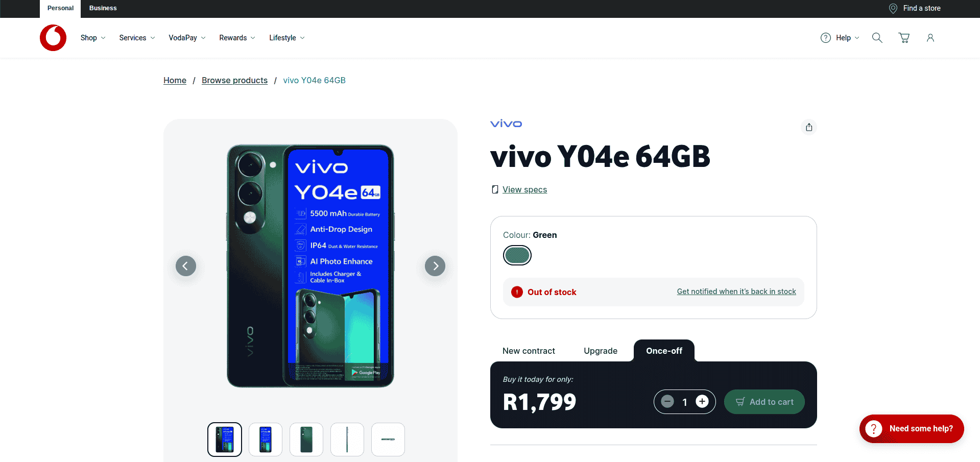Open the Help dropdown

pyautogui.click(x=840, y=38)
